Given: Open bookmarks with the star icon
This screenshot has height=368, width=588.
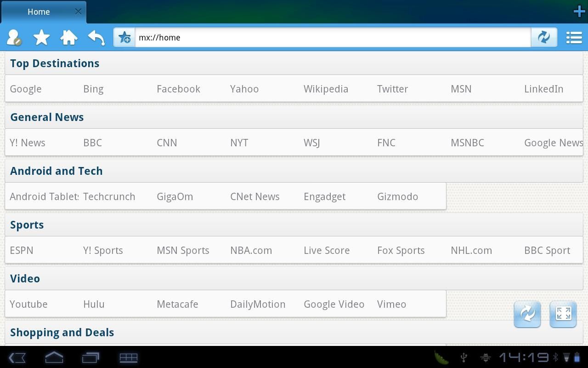Looking at the screenshot, I should coord(41,38).
